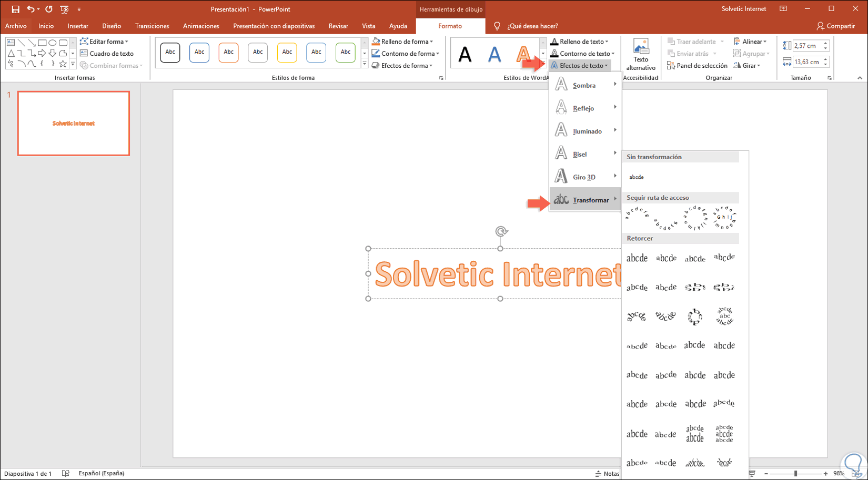
Task: Open the Efectos de texto dropdown
Action: pyautogui.click(x=579, y=66)
